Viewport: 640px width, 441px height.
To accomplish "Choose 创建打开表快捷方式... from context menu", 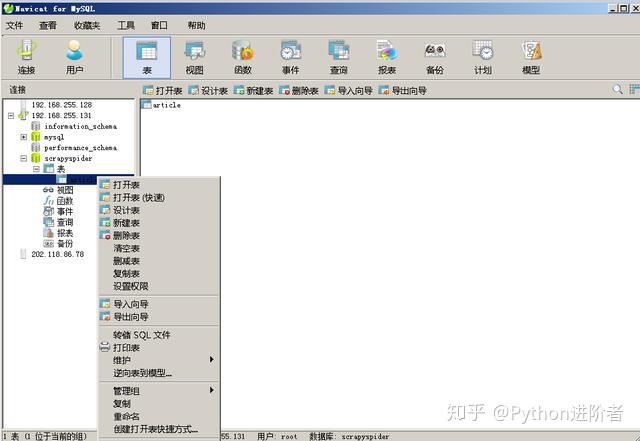I will coord(159,429).
